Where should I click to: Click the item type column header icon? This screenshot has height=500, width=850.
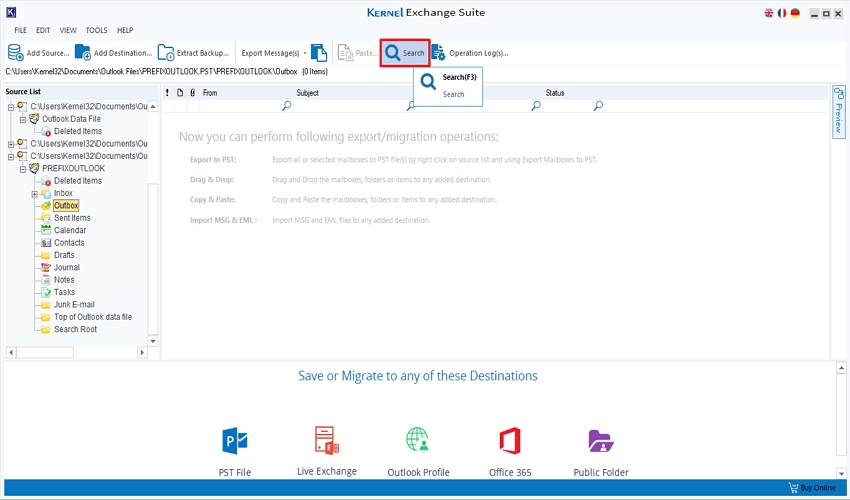click(180, 93)
